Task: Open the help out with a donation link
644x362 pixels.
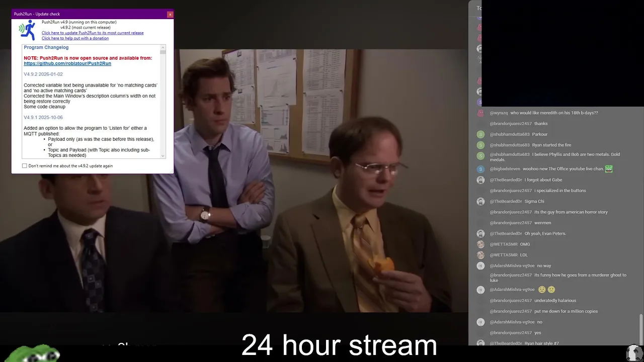Action: click(x=75, y=38)
